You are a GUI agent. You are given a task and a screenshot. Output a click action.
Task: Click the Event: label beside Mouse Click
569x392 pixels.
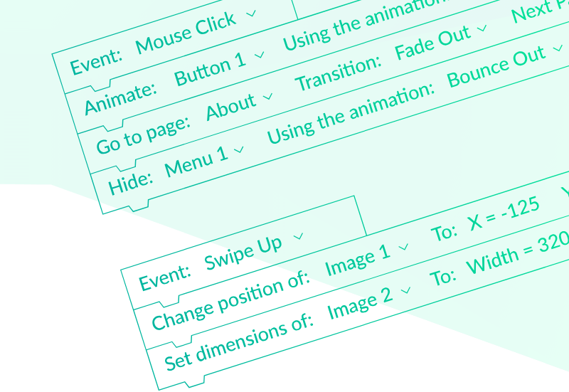tap(95, 60)
